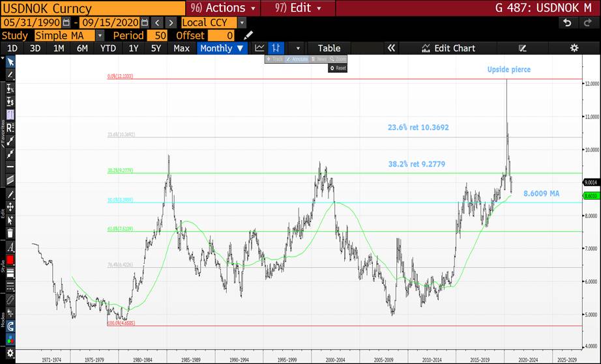Toggle the RGB color mode icon

[x=10, y=339]
